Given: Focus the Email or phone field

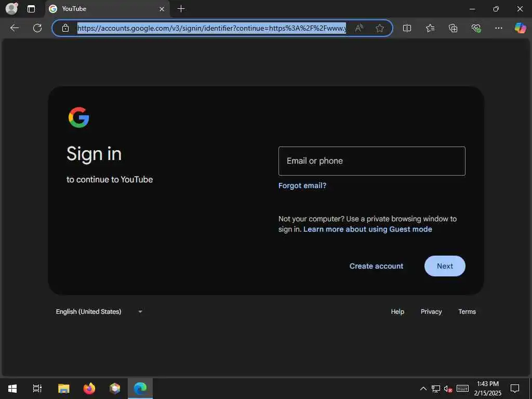Looking at the screenshot, I should coord(371,161).
